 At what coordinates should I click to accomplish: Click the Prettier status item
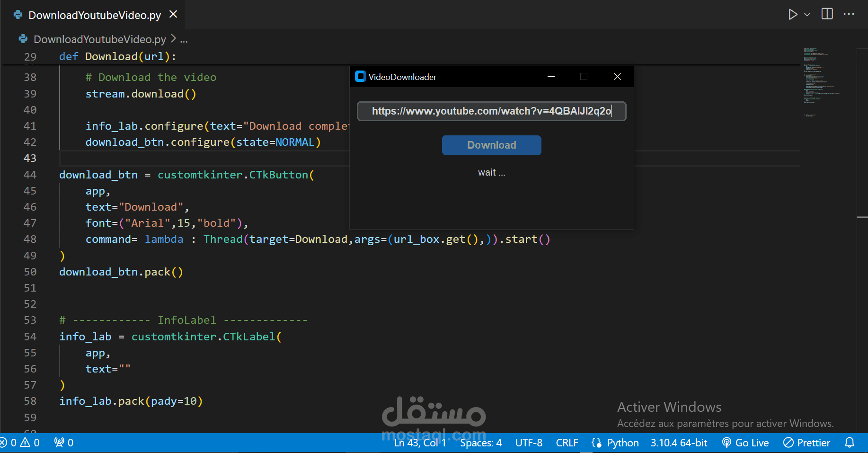(806, 443)
